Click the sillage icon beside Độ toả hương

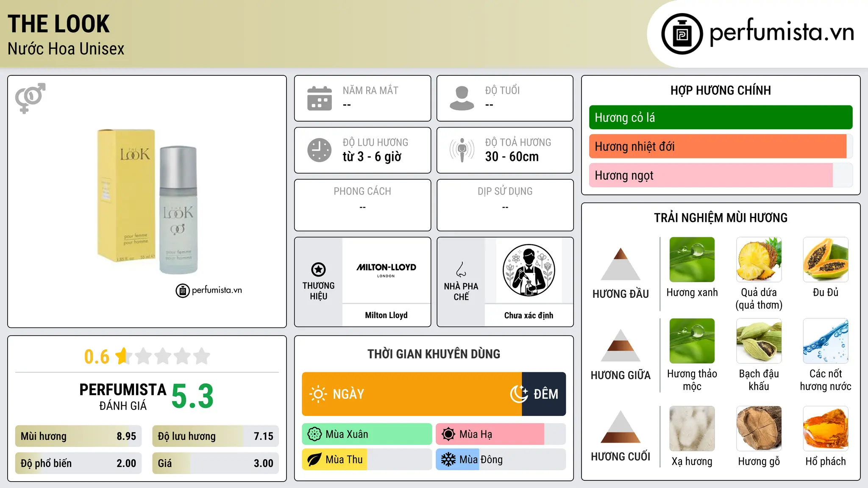462,150
